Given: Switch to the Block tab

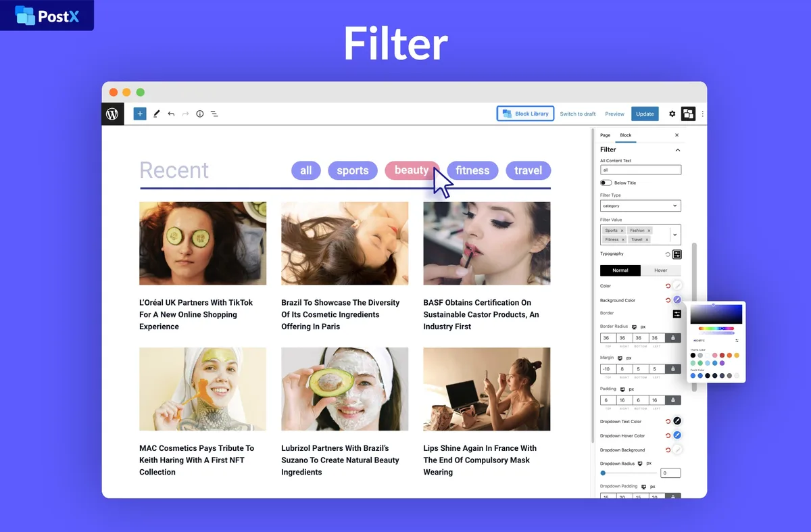Looking at the screenshot, I should click(626, 135).
